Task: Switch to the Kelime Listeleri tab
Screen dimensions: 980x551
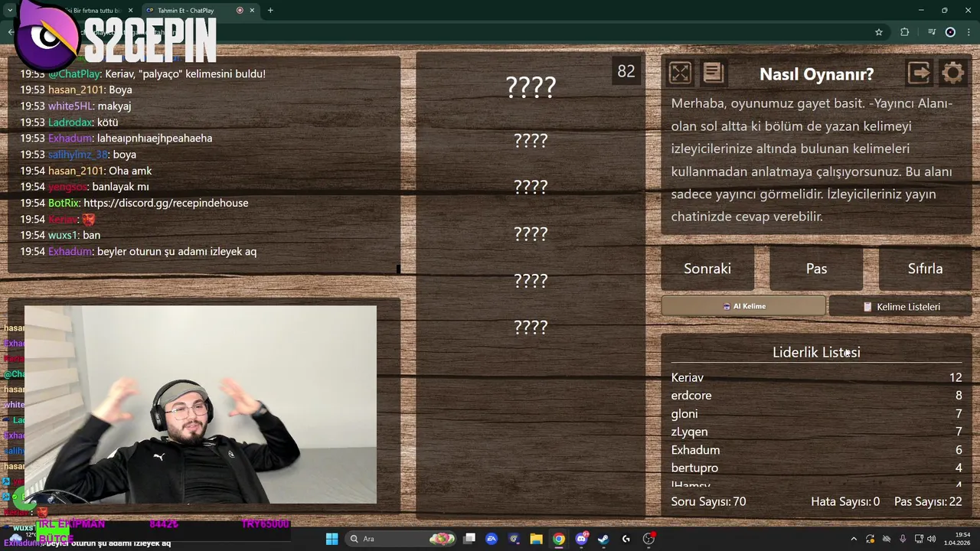Action: [900, 306]
